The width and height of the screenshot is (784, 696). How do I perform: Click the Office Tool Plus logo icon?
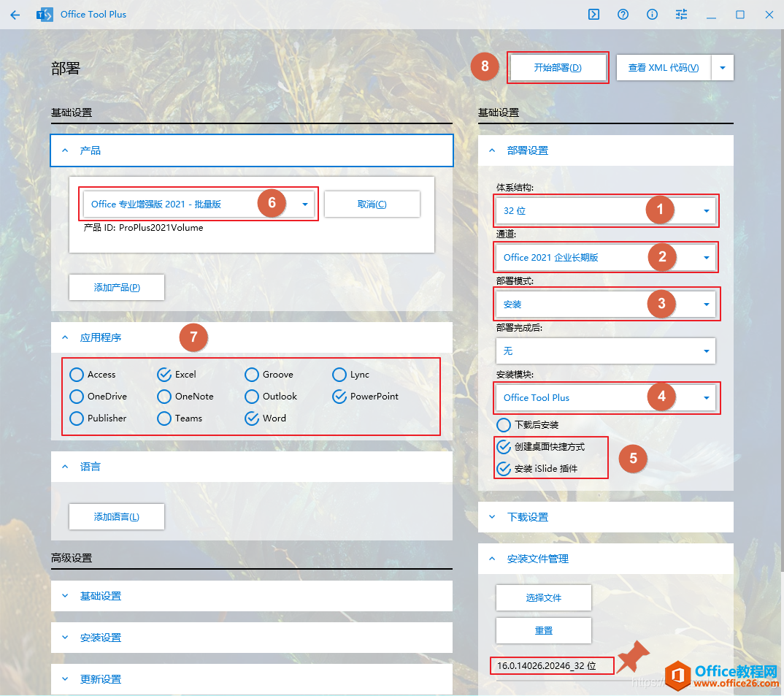(45, 15)
